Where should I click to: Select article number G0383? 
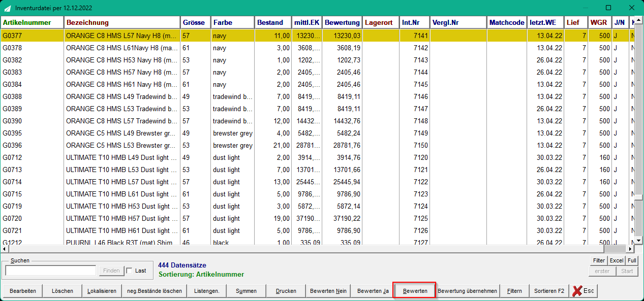pyautogui.click(x=12, y=72)
